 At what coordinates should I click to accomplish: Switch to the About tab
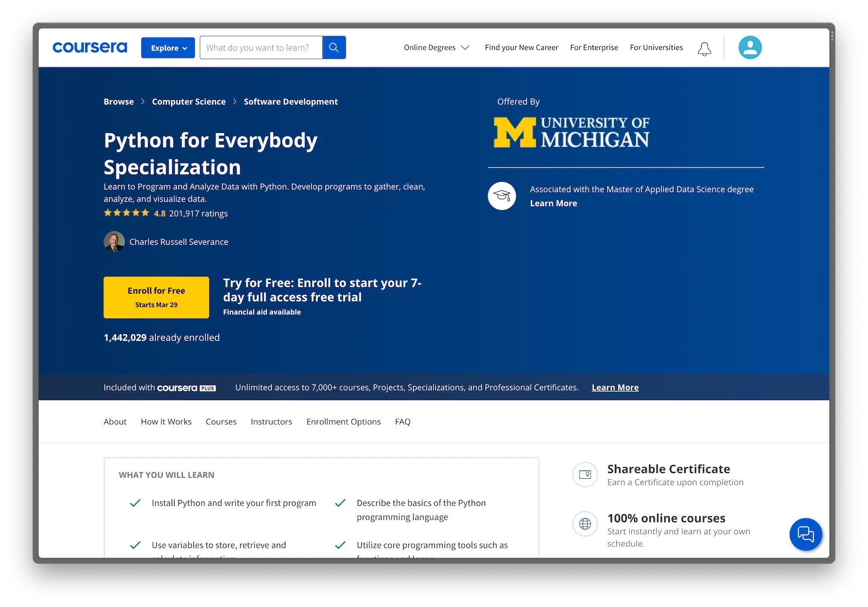coord(115,422)
